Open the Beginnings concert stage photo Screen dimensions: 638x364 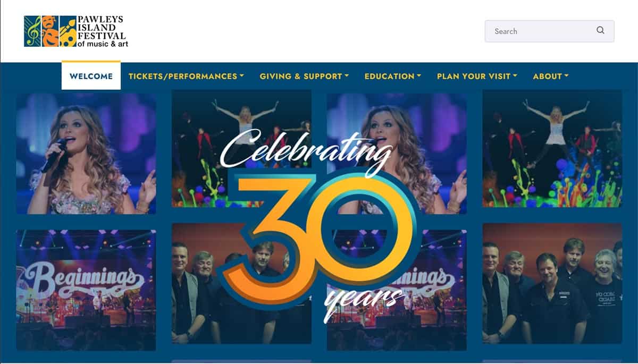pos(86,290)
